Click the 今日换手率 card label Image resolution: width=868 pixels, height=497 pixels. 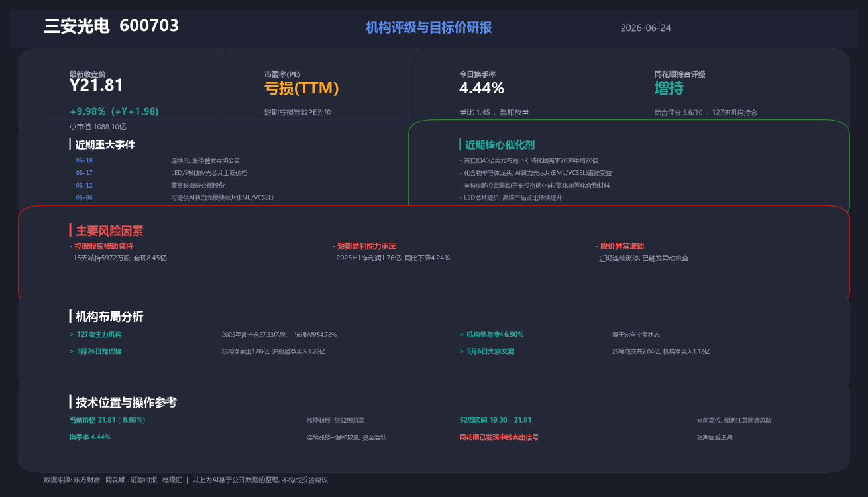478,74
